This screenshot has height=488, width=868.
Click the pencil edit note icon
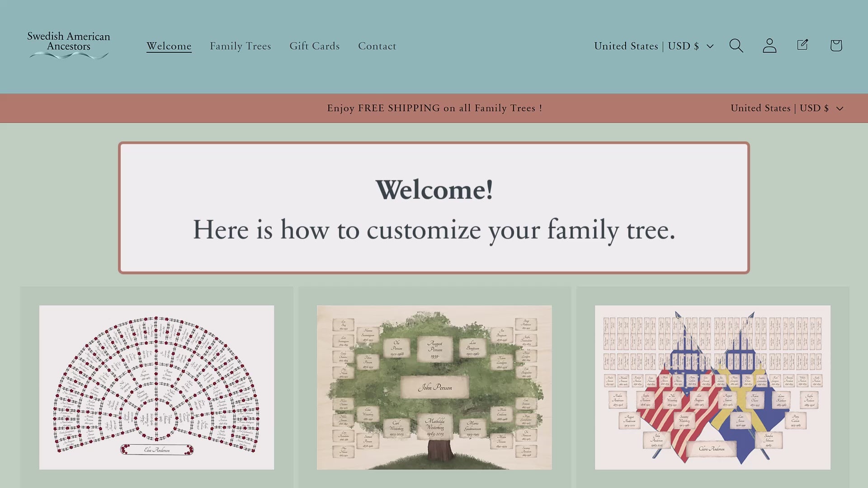pos(802,45)
